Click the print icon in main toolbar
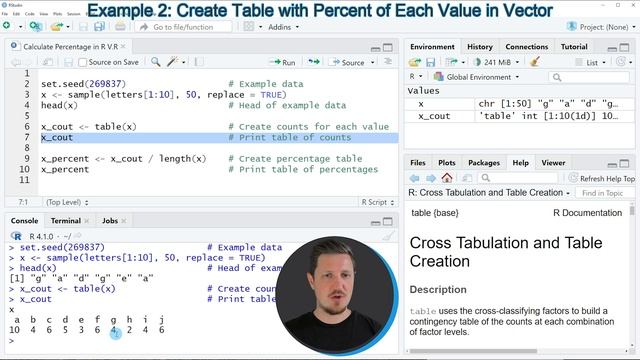Viewport: 640px width, 360px height. 120,27
